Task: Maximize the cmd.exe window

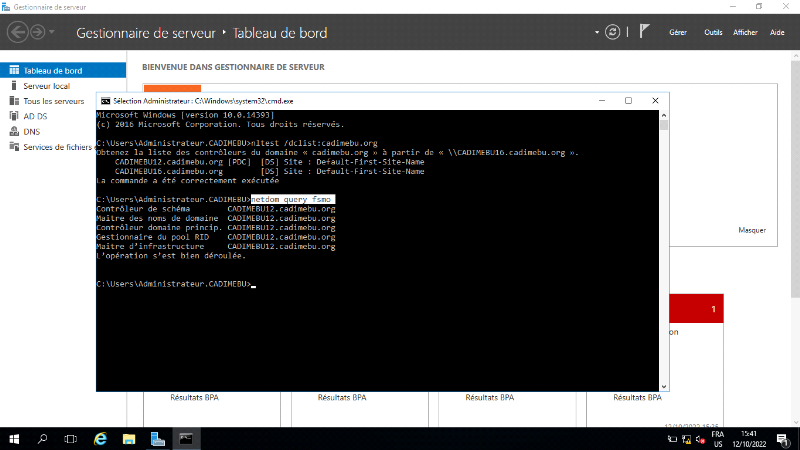Action: coord(629,101)
